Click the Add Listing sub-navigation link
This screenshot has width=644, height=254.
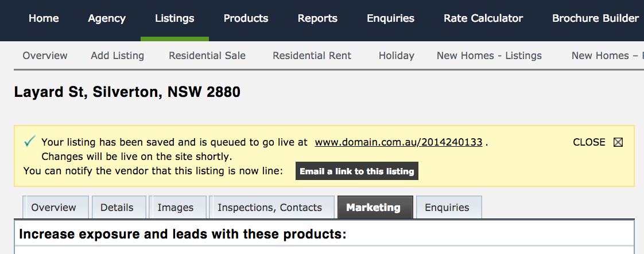point(117,56)
